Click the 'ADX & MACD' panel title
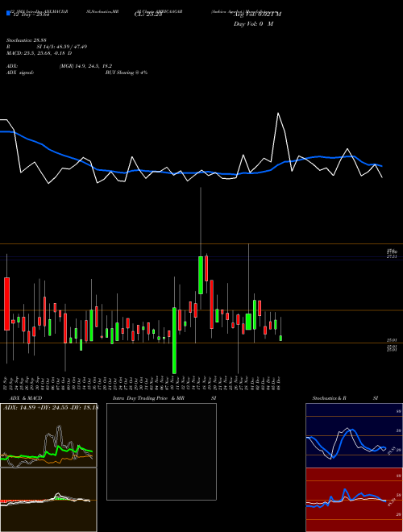This screenshot has width=403, height=532. tap(26, 398)
